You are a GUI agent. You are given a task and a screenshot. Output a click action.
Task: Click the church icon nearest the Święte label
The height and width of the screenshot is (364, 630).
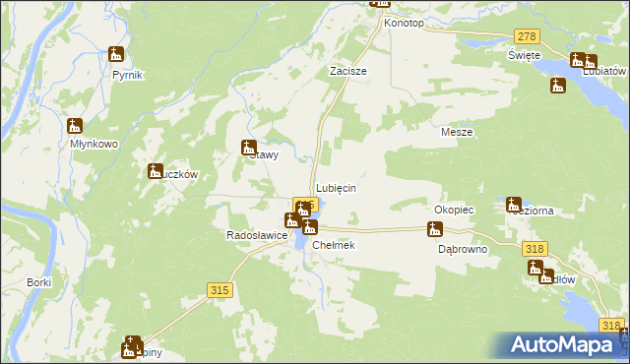coord(578,60)
